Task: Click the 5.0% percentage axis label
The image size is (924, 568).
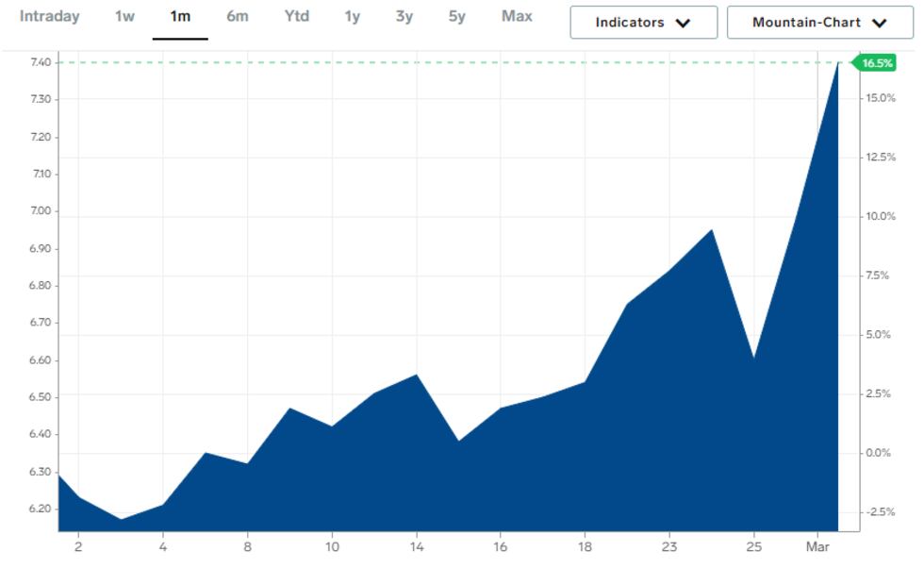Action: pos(878,334)
